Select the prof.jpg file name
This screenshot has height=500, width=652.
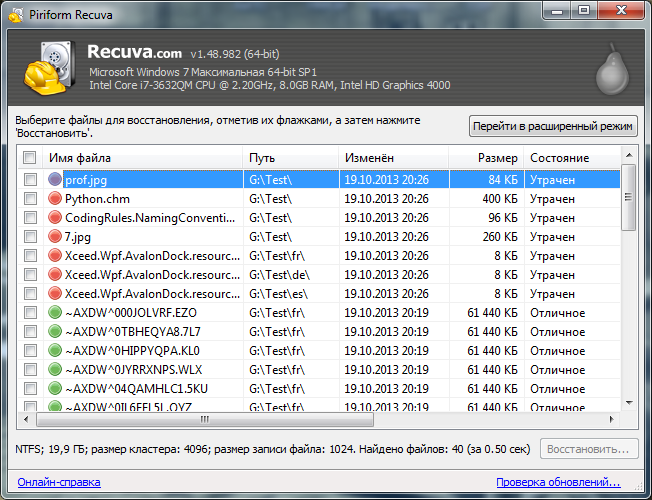[86, 180]
